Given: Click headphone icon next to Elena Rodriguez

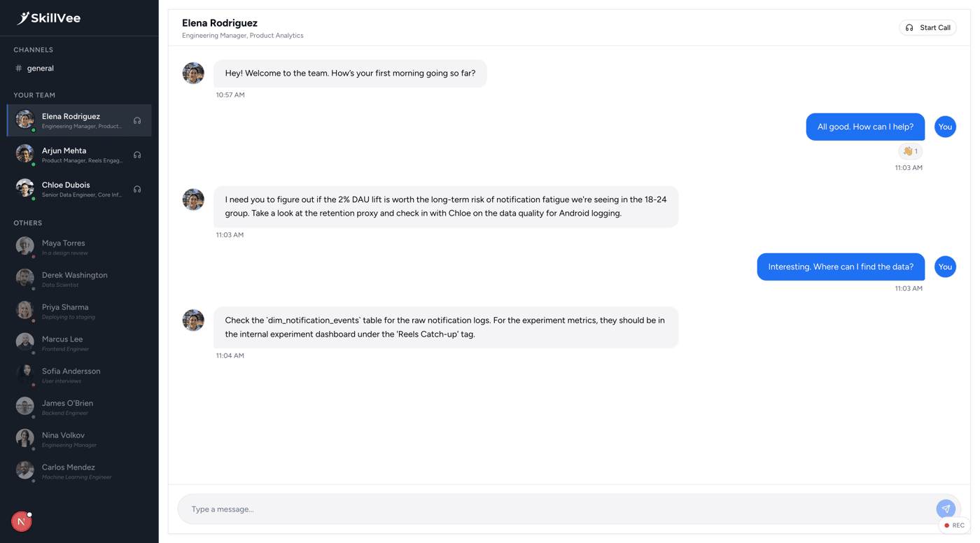Looking at the screenshot, I should coord(137,120).
